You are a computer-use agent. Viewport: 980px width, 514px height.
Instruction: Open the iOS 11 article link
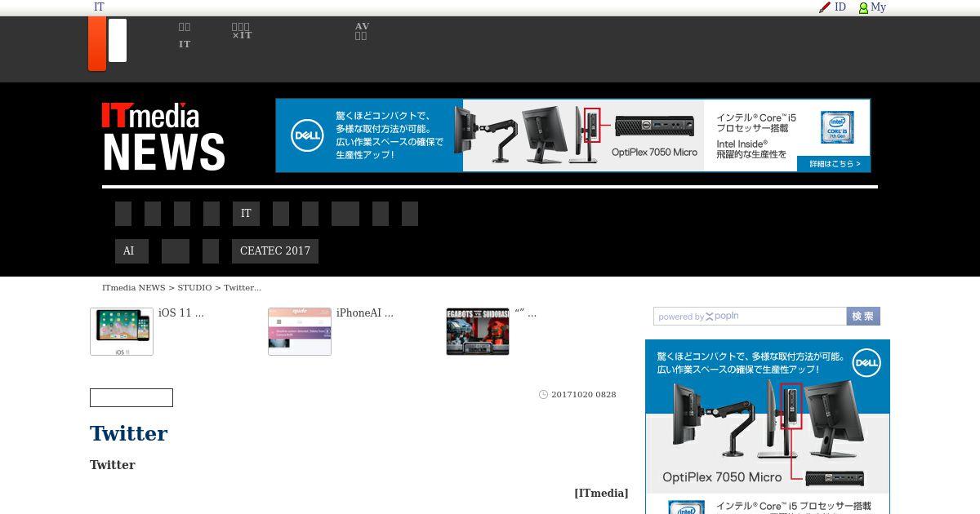click(x=180, y=313)
